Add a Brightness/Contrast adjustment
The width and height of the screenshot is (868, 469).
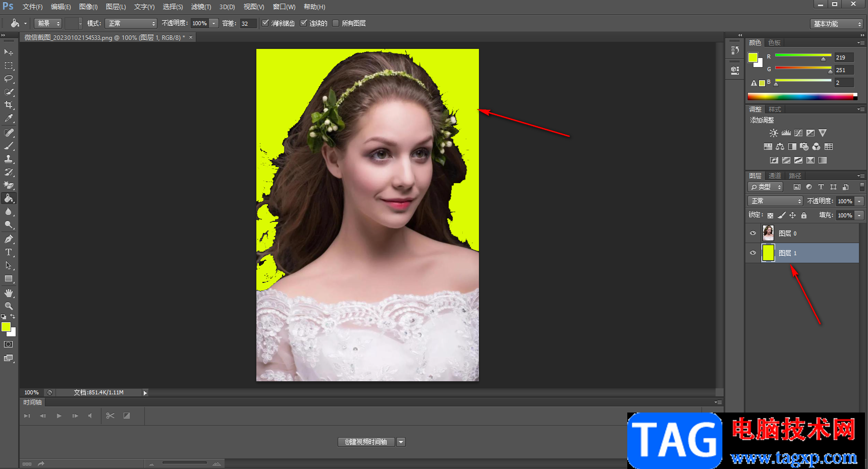pos(774,133)
